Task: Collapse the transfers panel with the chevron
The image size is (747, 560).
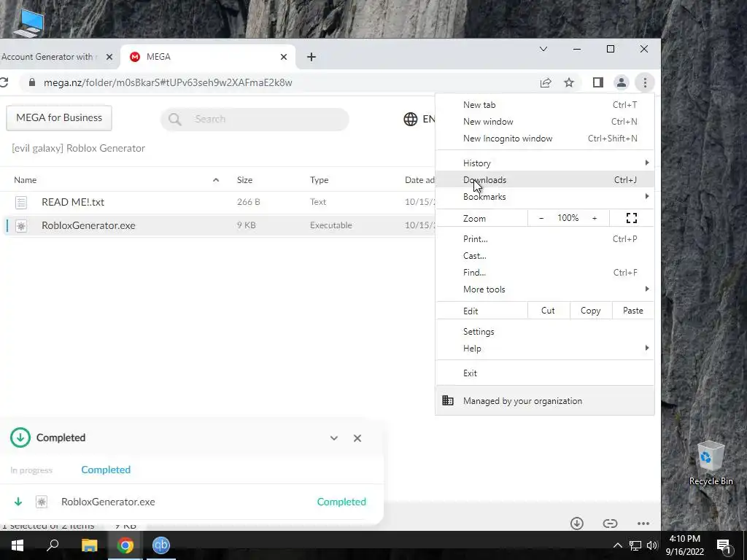Action: (334, 438)
